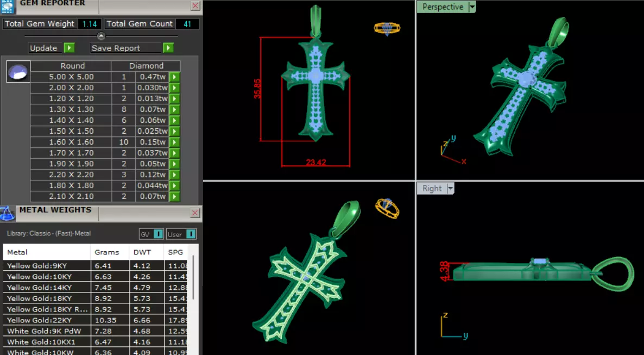Click green arrow for 1.70 X 1.70 row
This screenshot has width=644, height=355.
[174, 153]
